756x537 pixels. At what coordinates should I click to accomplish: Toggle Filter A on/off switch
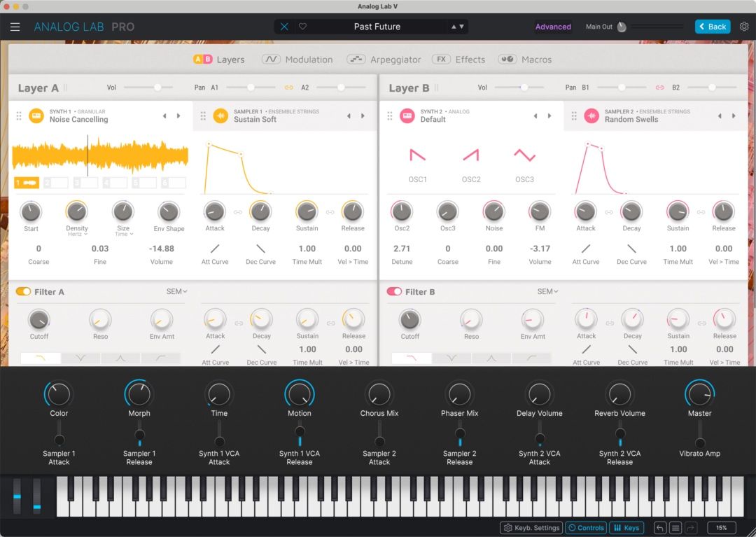[x=23, y=292]
